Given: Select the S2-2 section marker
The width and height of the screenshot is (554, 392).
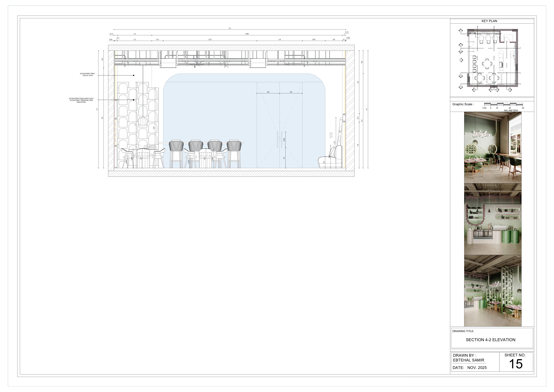Looking at the screenshot, I should 461,76.
